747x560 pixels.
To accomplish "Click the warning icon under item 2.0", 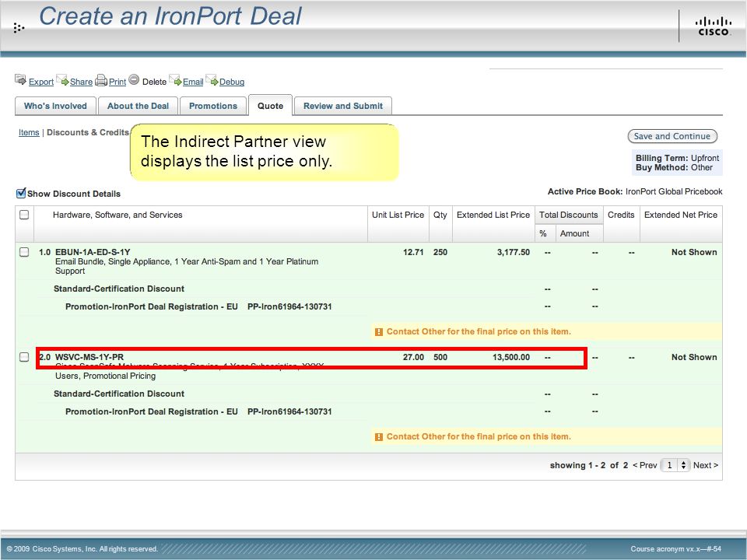I will pos(379,436).
